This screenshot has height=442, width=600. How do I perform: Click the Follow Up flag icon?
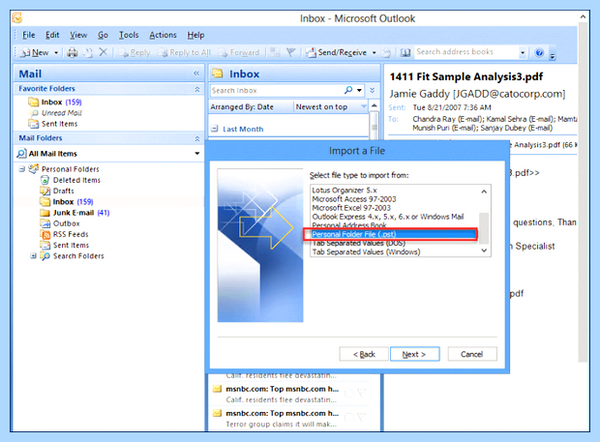click(x=291, y=52)
